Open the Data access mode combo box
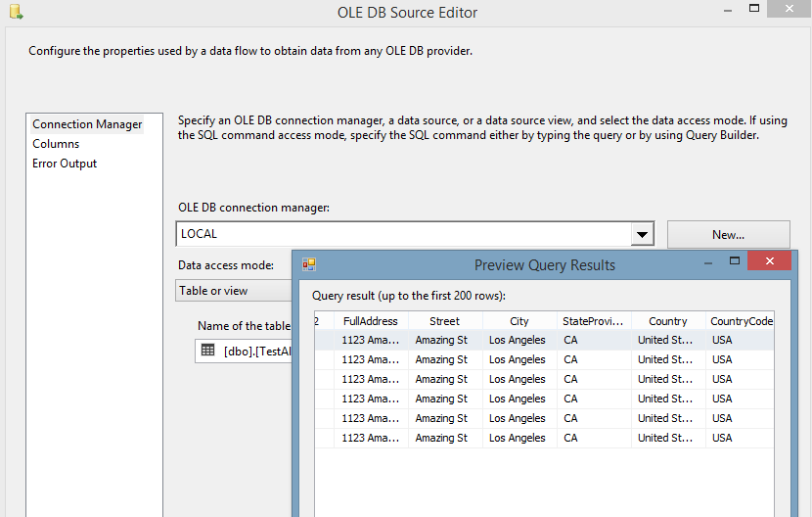The image size is (812, 517). pos(234,291)
